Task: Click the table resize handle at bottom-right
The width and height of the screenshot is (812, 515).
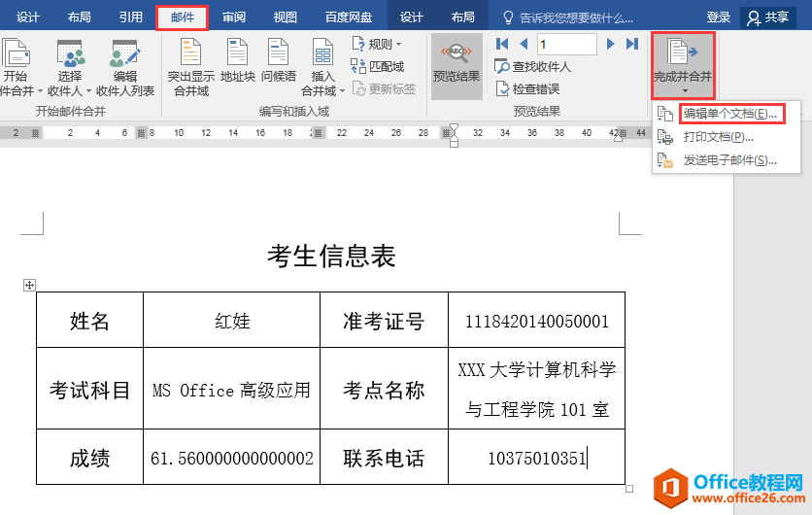Action: 629,489
